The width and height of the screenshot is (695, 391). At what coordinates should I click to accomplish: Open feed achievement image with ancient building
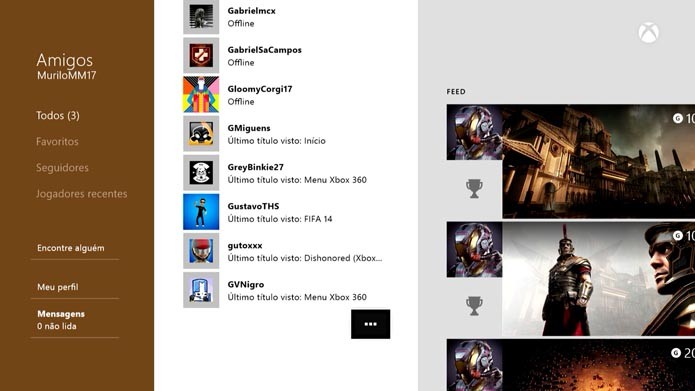(598, 161)
